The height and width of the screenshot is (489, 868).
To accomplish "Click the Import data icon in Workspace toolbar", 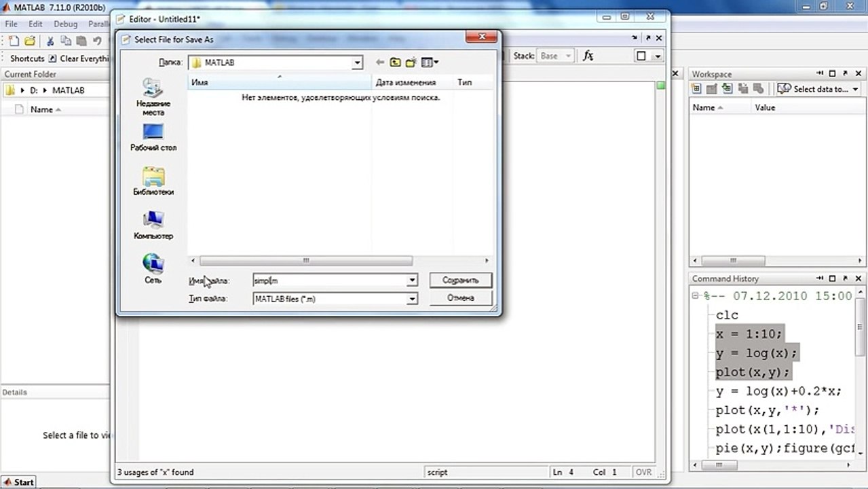I will 728,89.
